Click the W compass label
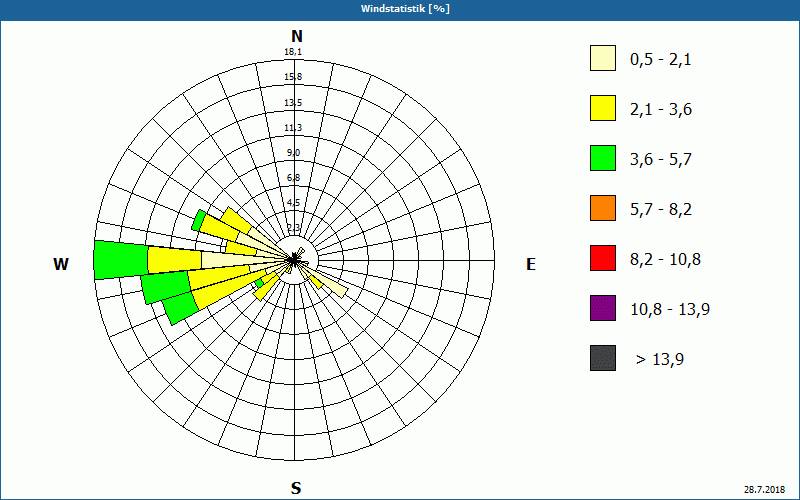800x500 pixels. [x=61, y=264]
